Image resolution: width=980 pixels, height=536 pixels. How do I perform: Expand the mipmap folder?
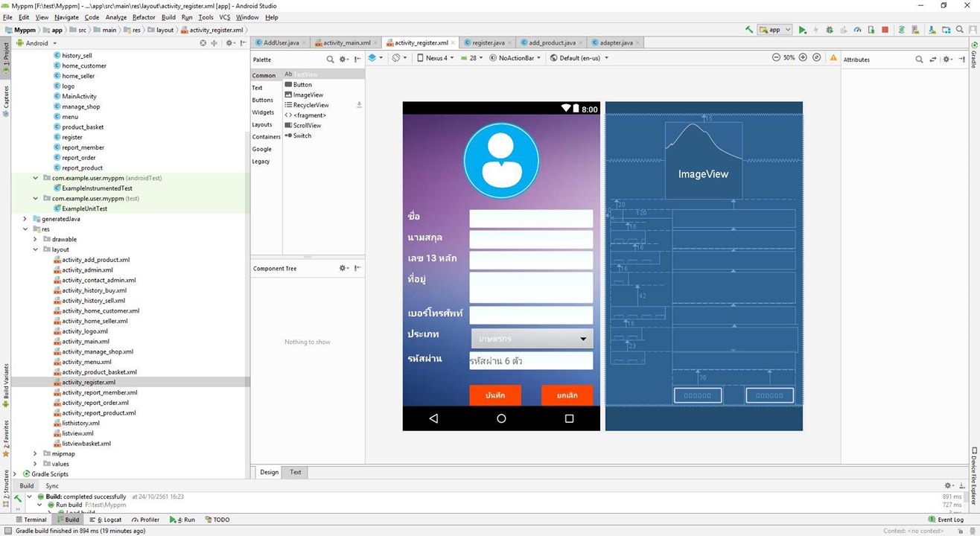(x=35, y=453)
